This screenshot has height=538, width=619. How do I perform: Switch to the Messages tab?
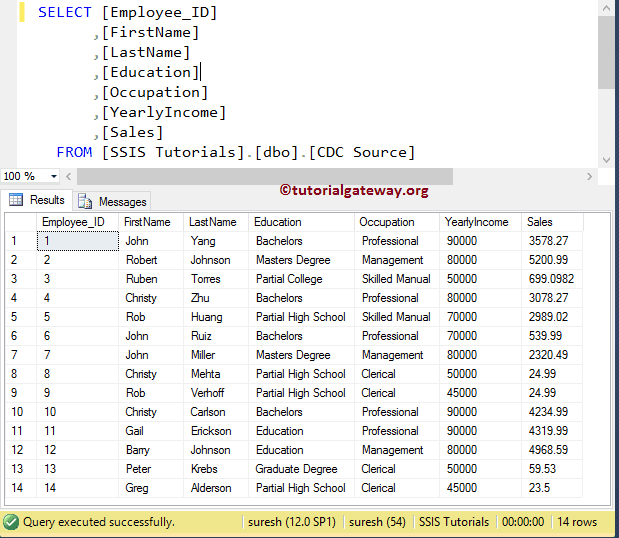113,201
